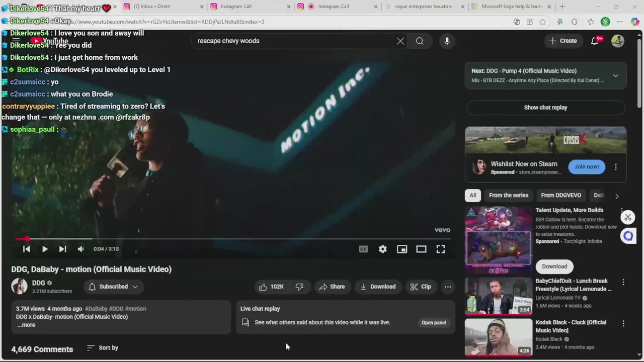
Task: Dislike the video with thumbs down
Action: tap(299, 287)
